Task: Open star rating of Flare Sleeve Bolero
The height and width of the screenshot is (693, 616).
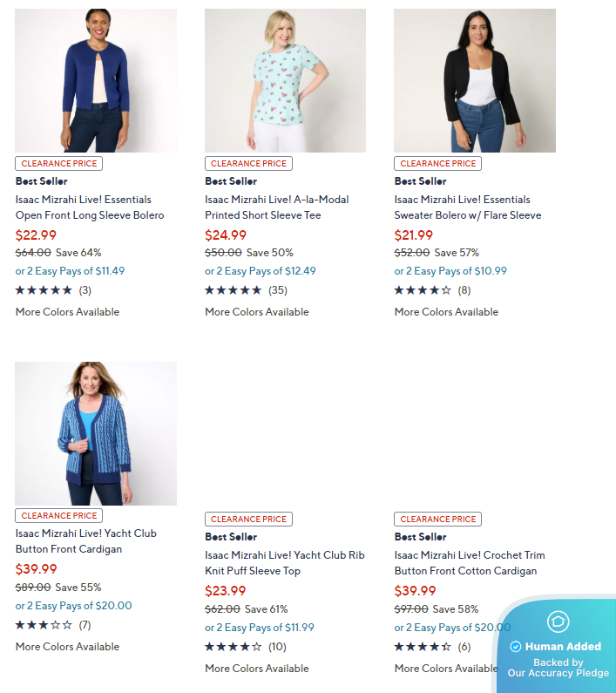Action: pyautogui.click(x=423, y=290)
